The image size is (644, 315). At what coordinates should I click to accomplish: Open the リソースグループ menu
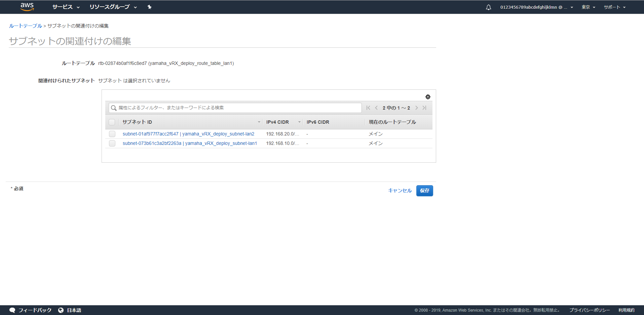coord(110,7)
